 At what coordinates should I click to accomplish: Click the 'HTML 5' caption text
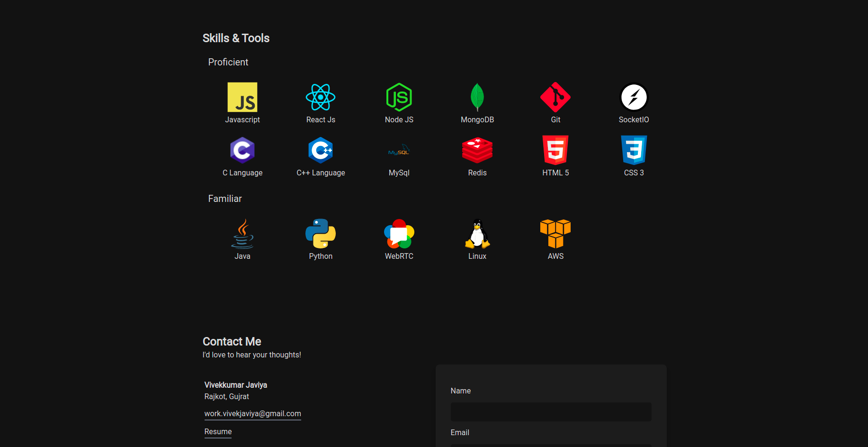coord(555,173)
